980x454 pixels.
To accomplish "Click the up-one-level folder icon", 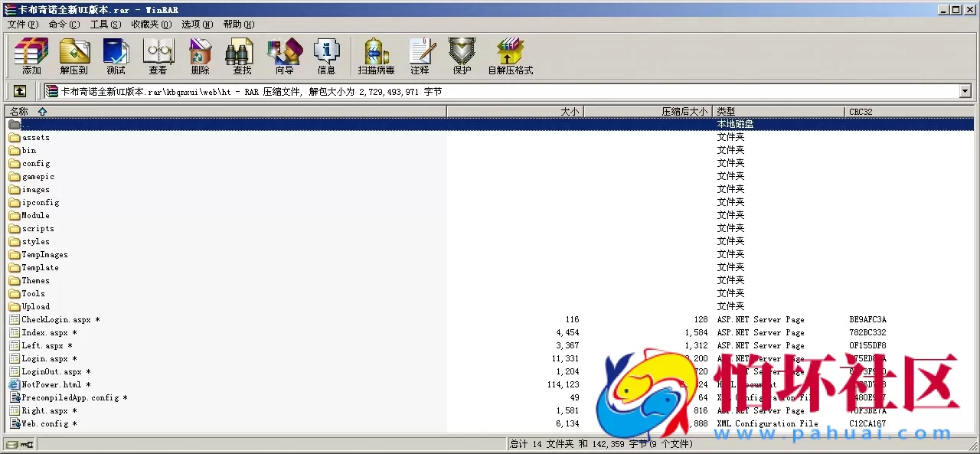I will point(20,90).
